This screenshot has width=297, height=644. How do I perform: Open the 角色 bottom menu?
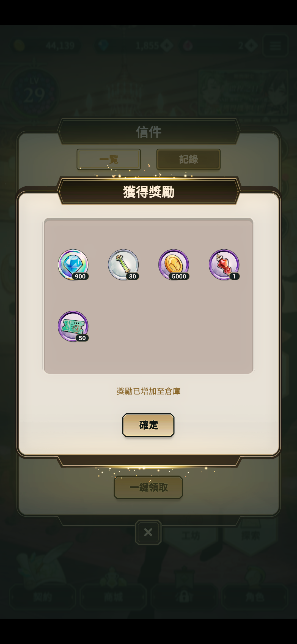click(255, 597)
